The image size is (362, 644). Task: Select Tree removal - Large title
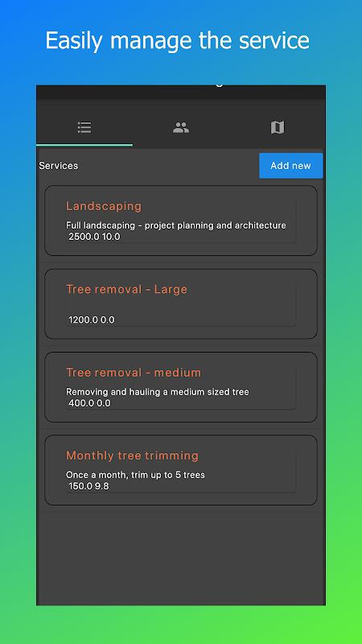coord(126,289)
